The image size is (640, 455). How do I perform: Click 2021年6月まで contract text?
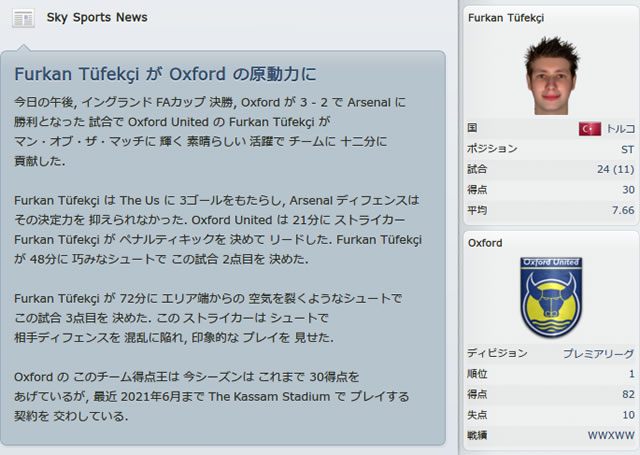pyautogui.click(x=162, y=397)
